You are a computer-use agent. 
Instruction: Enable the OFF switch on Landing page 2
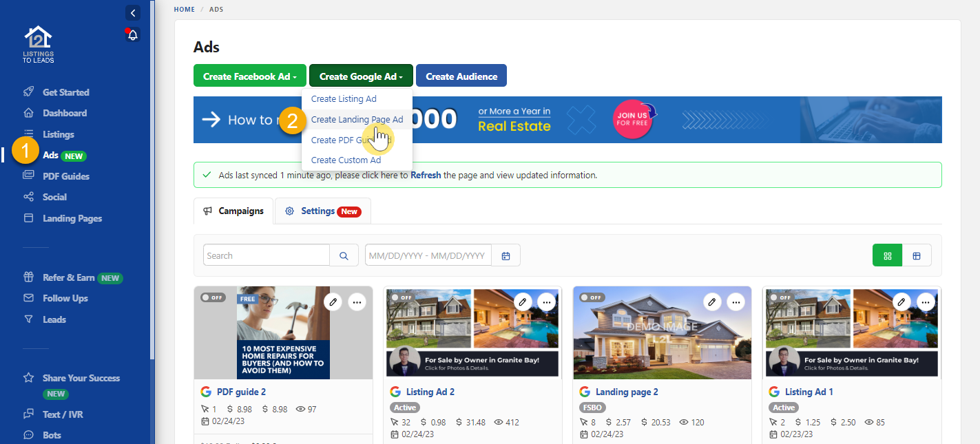click(x=593, y=297)
